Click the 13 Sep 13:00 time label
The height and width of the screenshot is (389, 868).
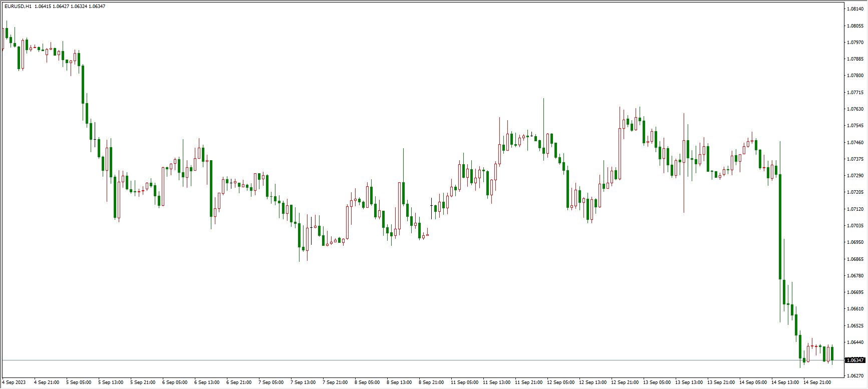pyautogui.click(x=689, y=382)
